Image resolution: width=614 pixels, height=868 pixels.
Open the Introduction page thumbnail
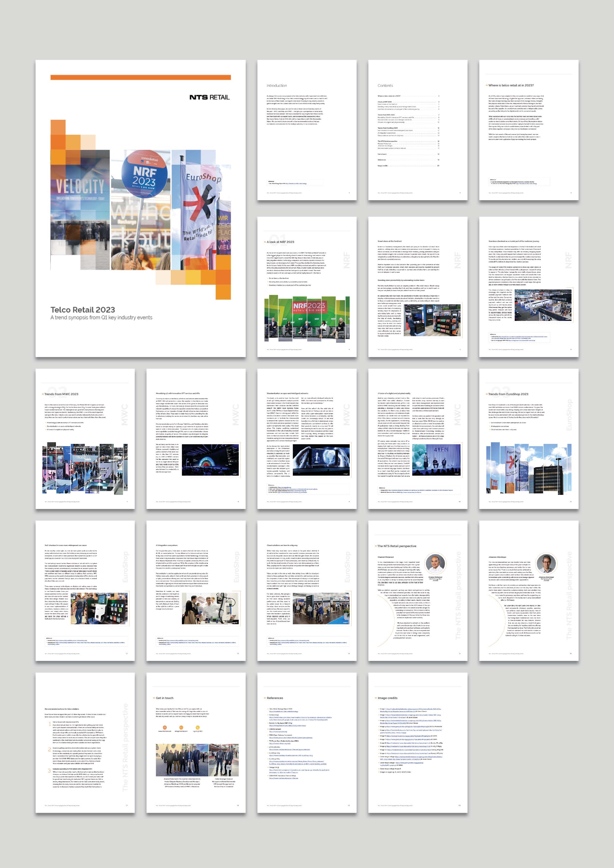[307, 130]
